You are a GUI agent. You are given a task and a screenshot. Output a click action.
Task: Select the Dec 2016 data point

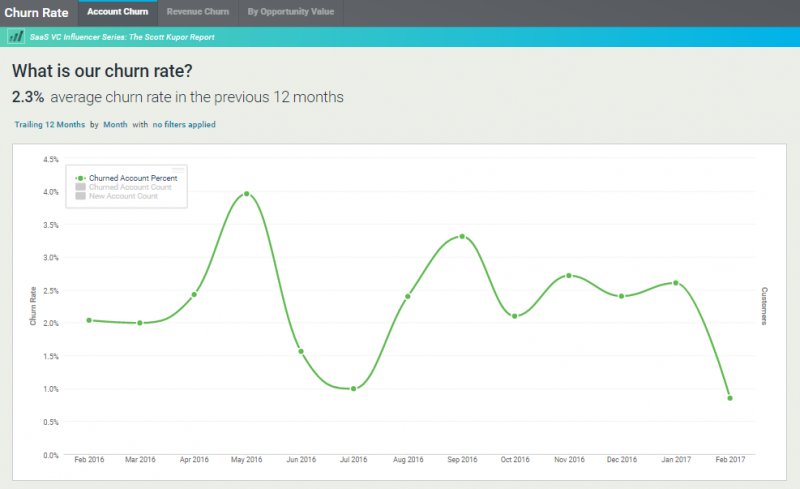[621, 296]
